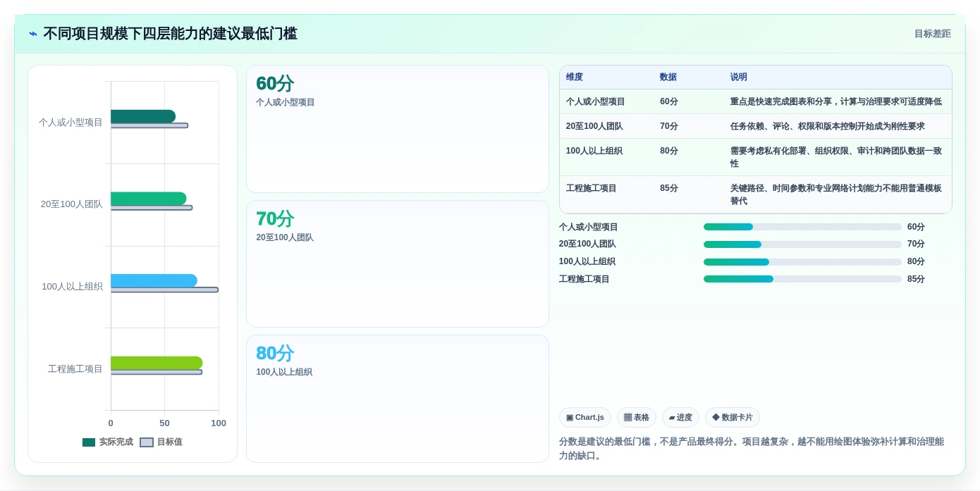This screenshot has height=491, width=980.
Task: Click the 60分 progress value label
Action: coord(916,227)
